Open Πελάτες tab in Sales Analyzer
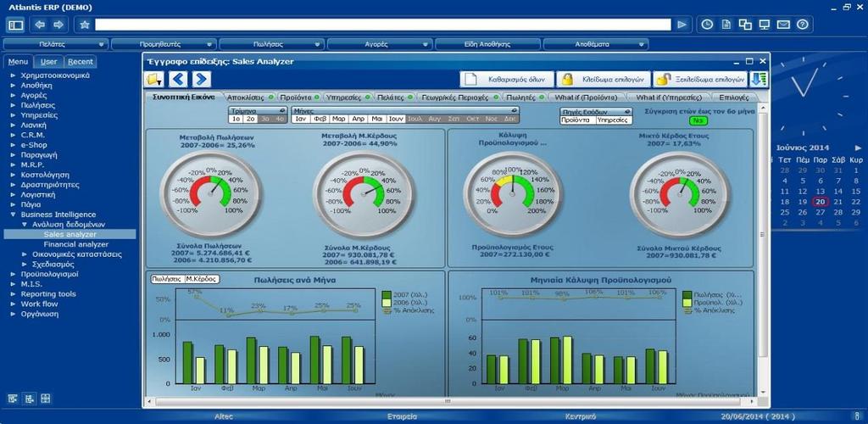Screen dimensions: 868x424 (x=394, y=97)
